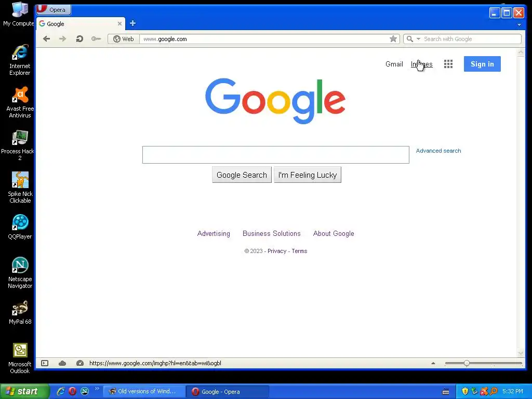
Task: Go back with the back arrow
Action: [x=46, y=39]
